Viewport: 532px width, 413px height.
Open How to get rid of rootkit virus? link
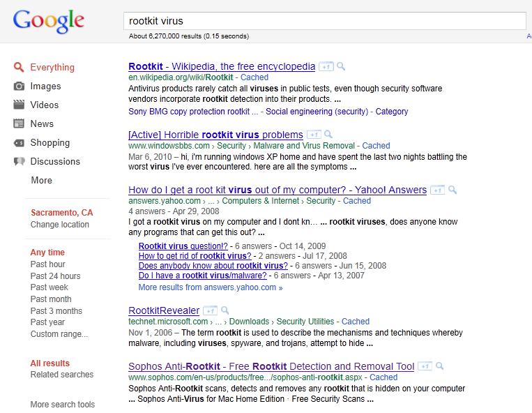(195, 256)
